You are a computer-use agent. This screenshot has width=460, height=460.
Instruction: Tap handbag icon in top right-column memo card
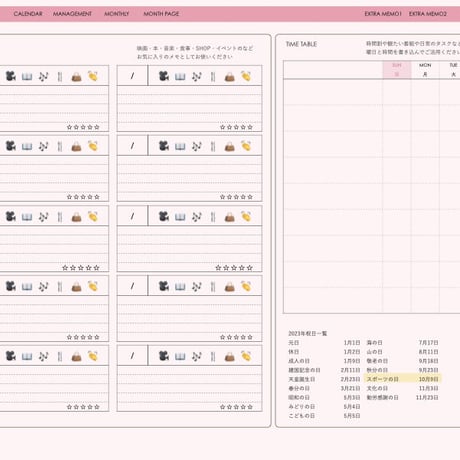point(230,77)
